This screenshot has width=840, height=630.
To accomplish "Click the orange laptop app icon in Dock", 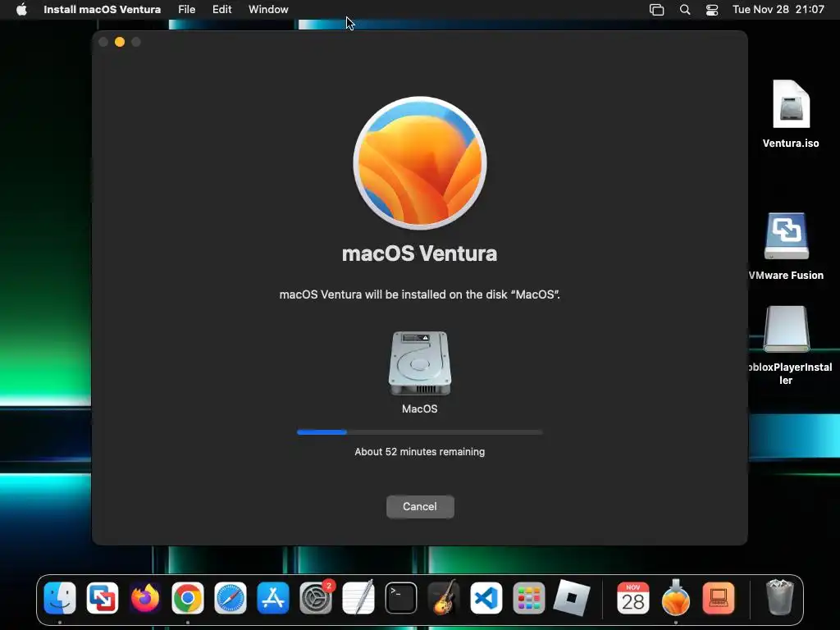I will 718,598.
